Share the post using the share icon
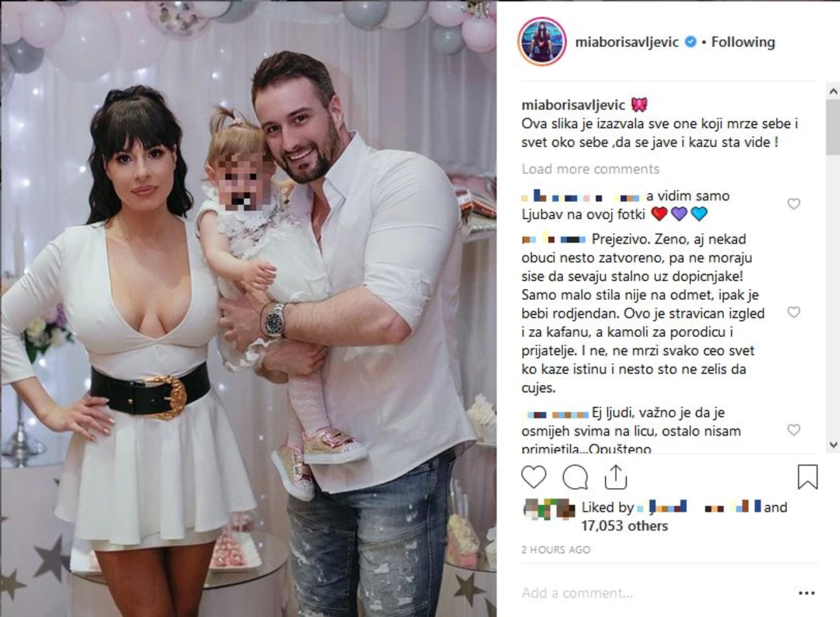This screenshot has width=840, height=617. coord(615,477)
